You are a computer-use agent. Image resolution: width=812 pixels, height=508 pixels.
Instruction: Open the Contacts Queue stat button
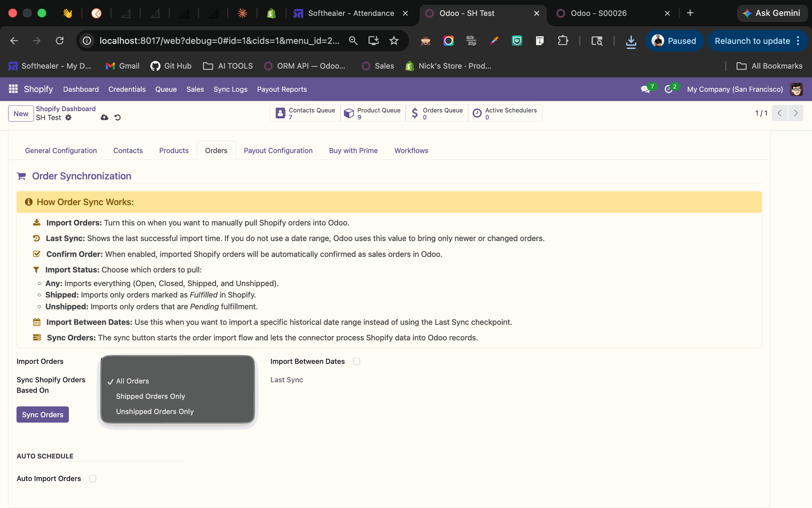click(305, 113)
